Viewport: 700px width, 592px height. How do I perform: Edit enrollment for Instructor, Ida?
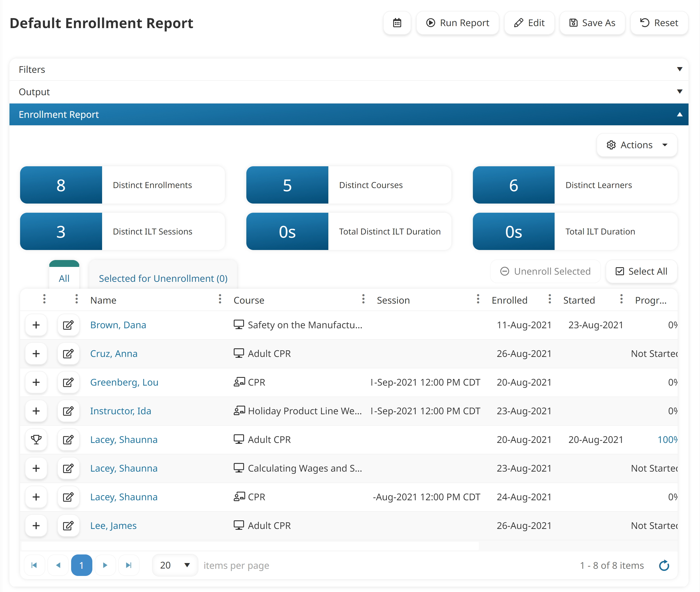point(68,411)
